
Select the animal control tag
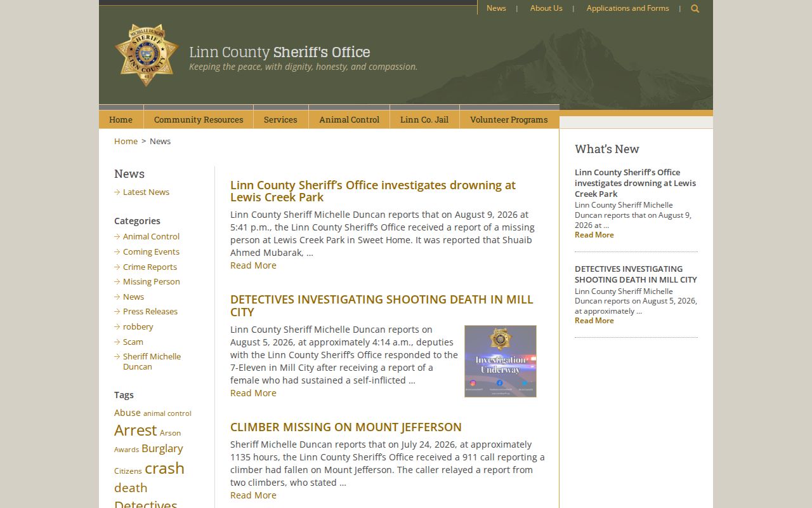(167, 413)
